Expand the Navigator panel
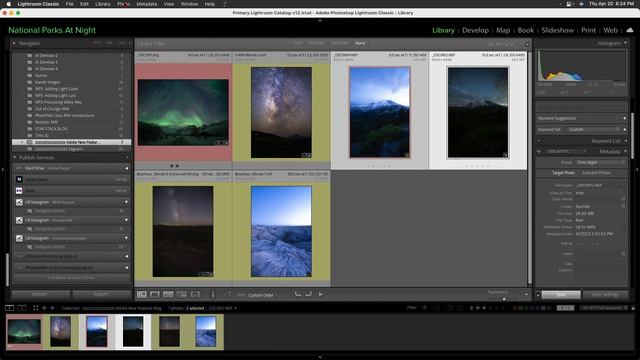 pyautogui.click(x=14, y=43)
